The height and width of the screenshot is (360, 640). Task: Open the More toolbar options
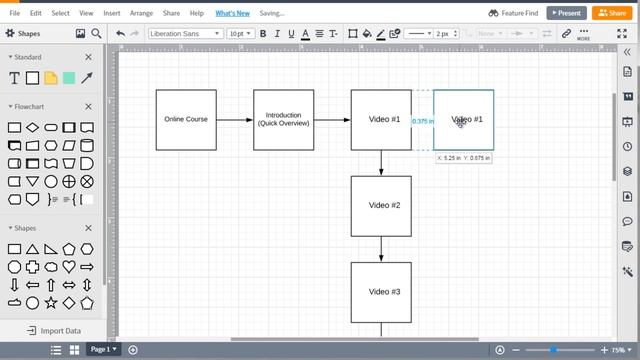pyautogui.click(x=584, y=34)
